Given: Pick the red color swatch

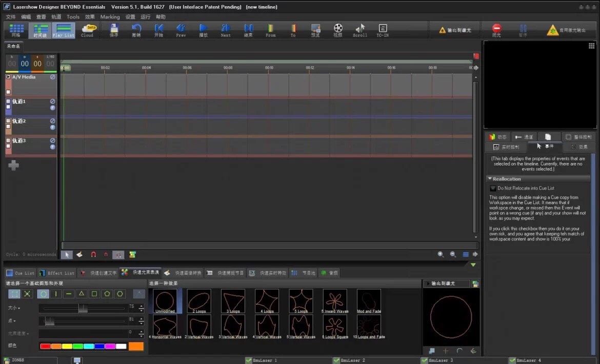Looking at the screenshot, I should pos(45,347).
